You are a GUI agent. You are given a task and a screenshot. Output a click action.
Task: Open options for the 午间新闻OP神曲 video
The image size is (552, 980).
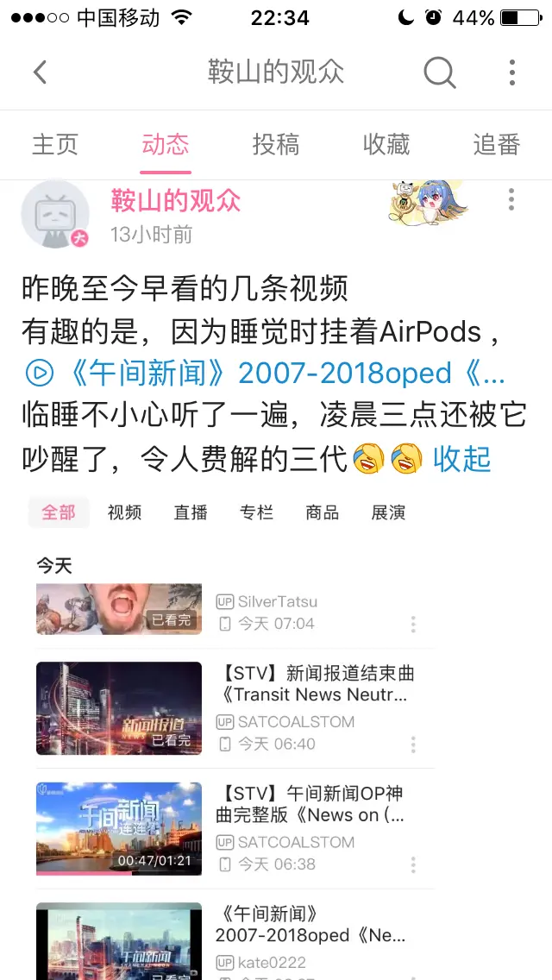(413, 865)
